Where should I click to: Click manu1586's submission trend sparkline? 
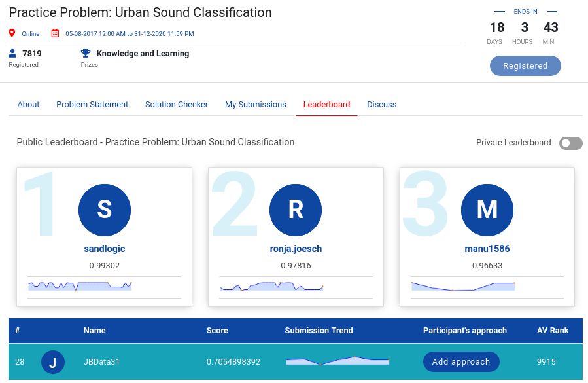coord(463,286)
